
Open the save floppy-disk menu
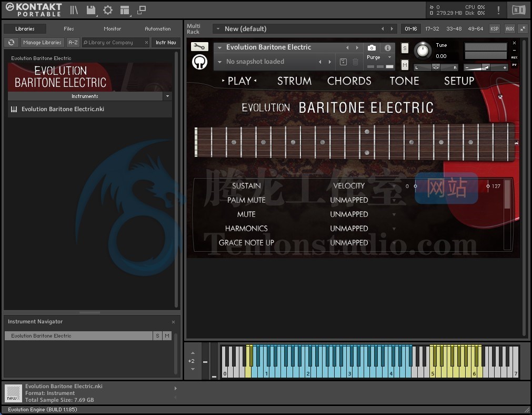point(91,10)
